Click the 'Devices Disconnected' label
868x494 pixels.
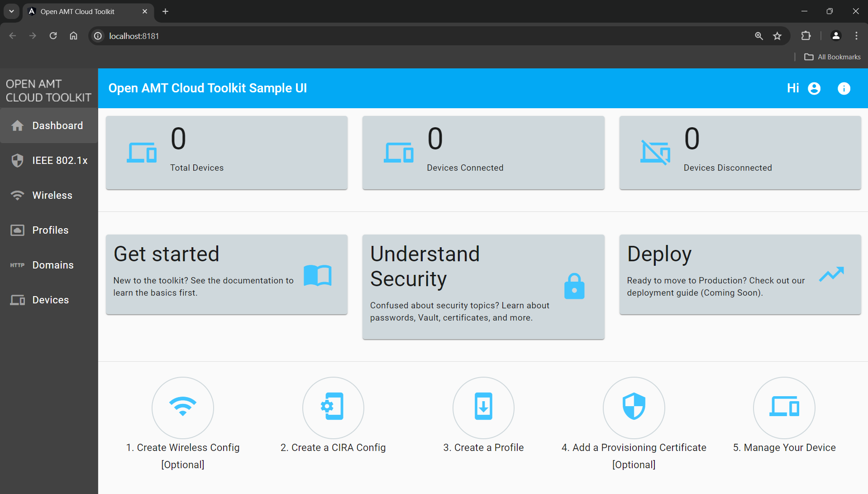click(x=728, y=168)
